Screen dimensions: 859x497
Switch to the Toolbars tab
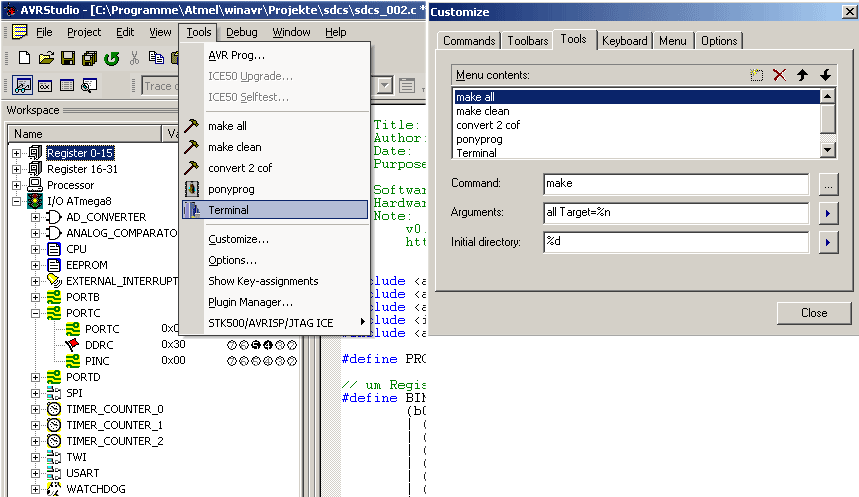[528, 41]
